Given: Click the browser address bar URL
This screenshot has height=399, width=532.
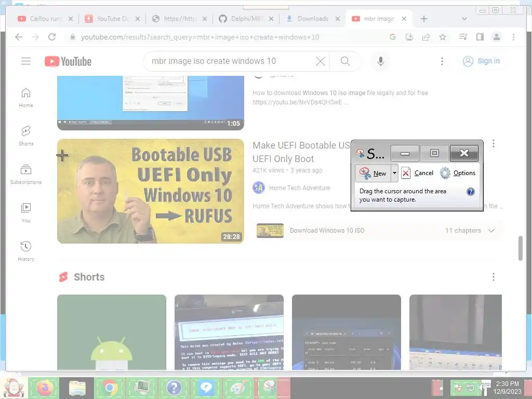Looking at the screenshot, I should click(x=200, y=37).
